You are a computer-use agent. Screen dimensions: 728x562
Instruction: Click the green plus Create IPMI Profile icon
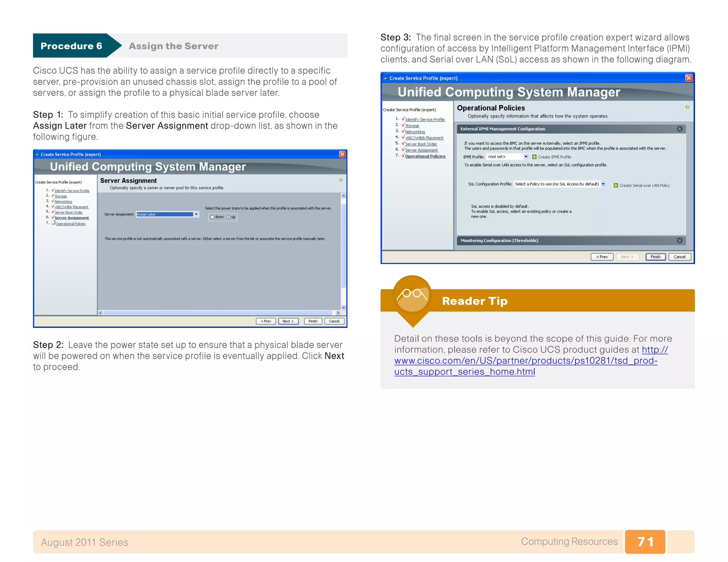(x=534, y=157)
